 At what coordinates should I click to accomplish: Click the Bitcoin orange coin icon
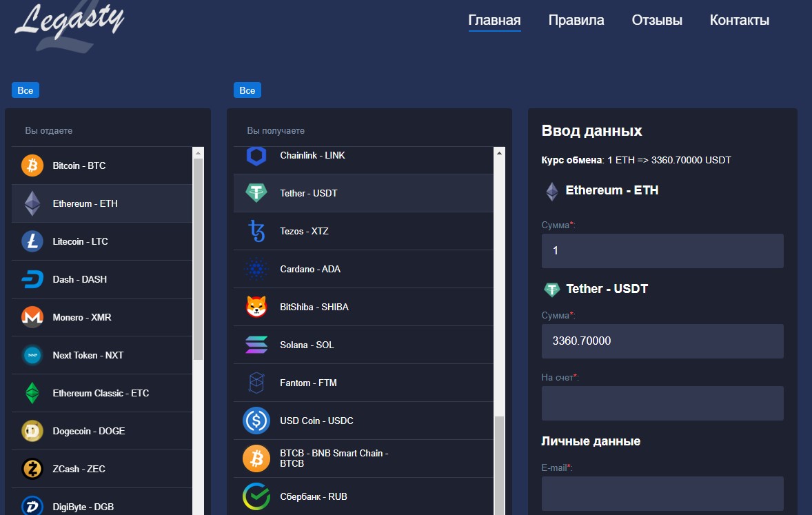click(32, 165)
